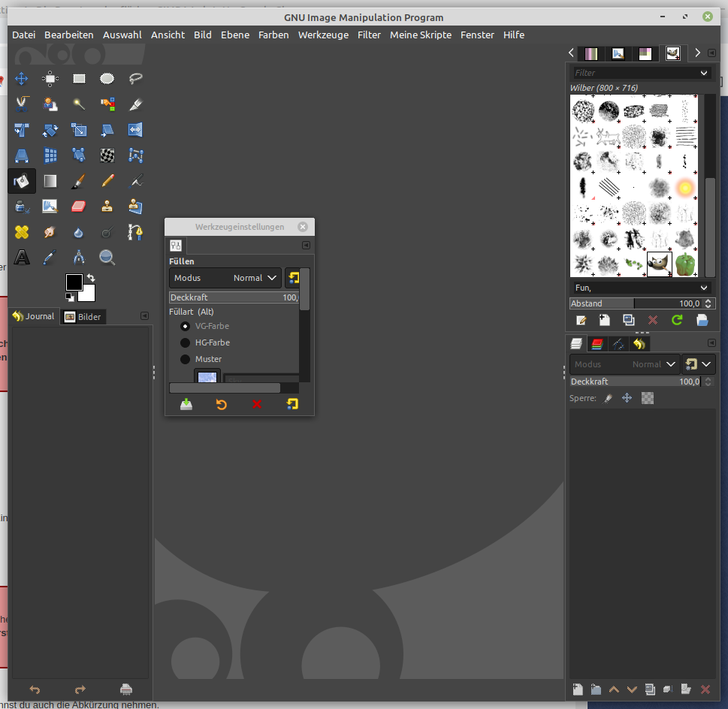Select the VG-Farbe radio button
The height and width of the screenshot is (709, 728).
coord(186,326)
